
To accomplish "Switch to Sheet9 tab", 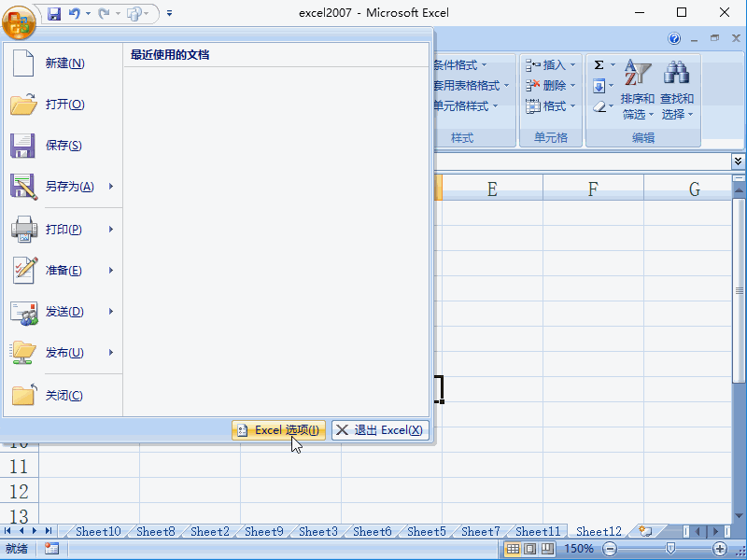I will tap(264, 531).
